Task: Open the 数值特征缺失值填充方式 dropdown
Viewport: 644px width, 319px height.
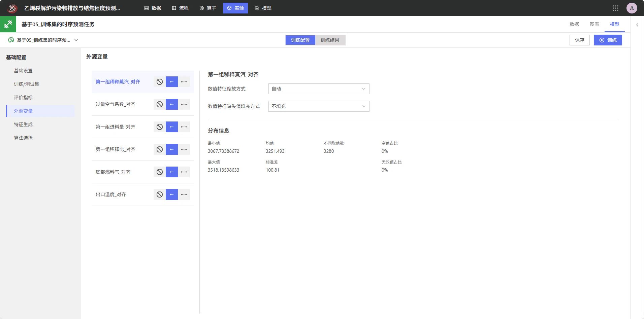Action: tap(319, 106)
